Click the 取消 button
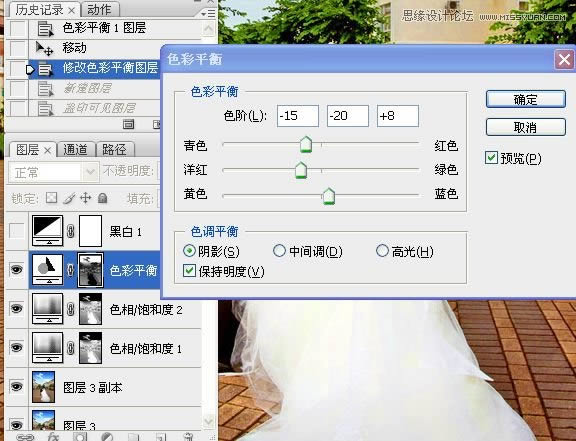The image size is (576, 441). 526,127
